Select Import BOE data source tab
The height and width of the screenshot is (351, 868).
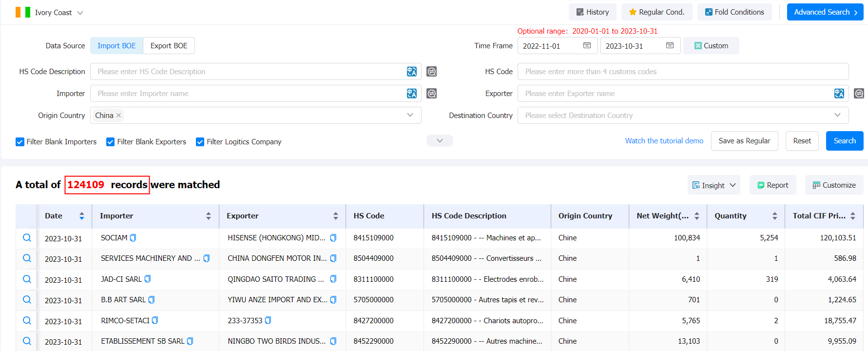[116, 46]
